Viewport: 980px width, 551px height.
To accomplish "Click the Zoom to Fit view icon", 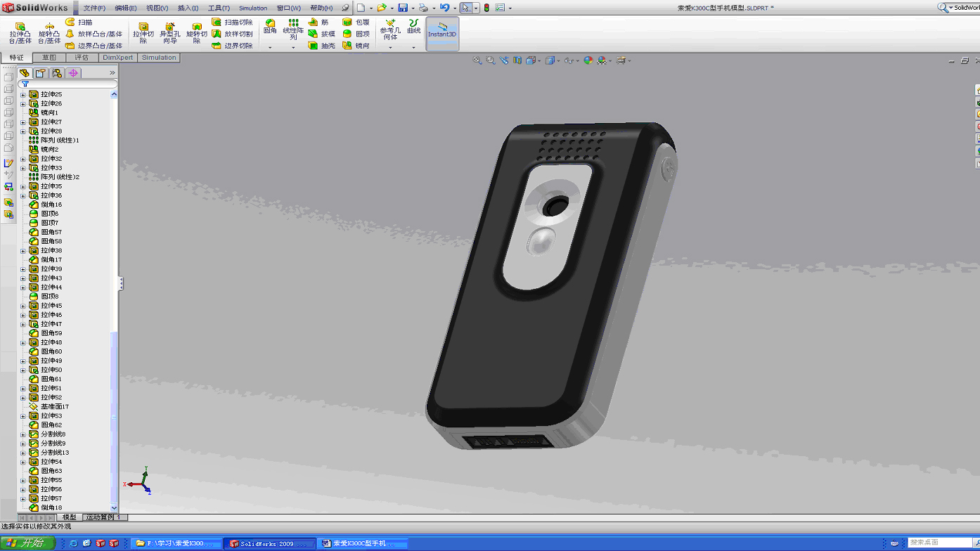I will point(478,61).
